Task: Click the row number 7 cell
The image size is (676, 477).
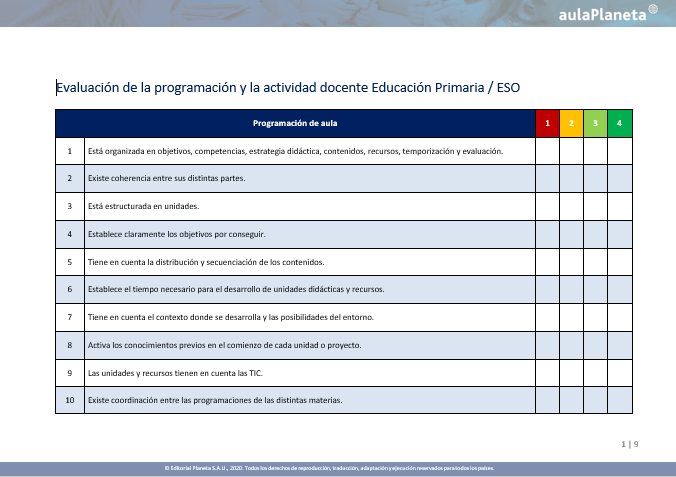Action: (x=69, y=317)
